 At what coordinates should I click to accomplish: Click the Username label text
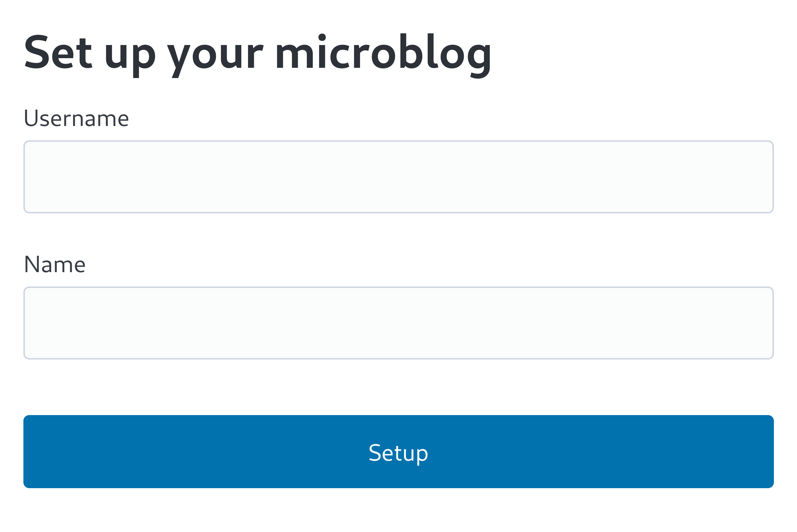[76, 118]
